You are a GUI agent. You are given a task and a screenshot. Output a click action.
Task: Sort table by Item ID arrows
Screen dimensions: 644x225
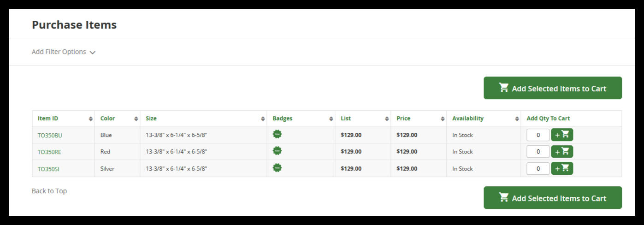click(90, 119)
